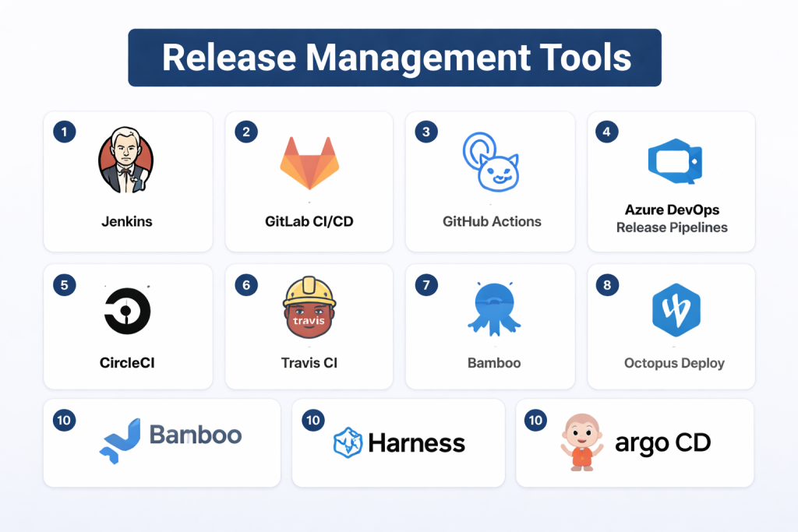Image resolution: width=798 pixels, height=532 pixels.
Task: Click the Harness logo icon
Action: [x=348, y=442]
